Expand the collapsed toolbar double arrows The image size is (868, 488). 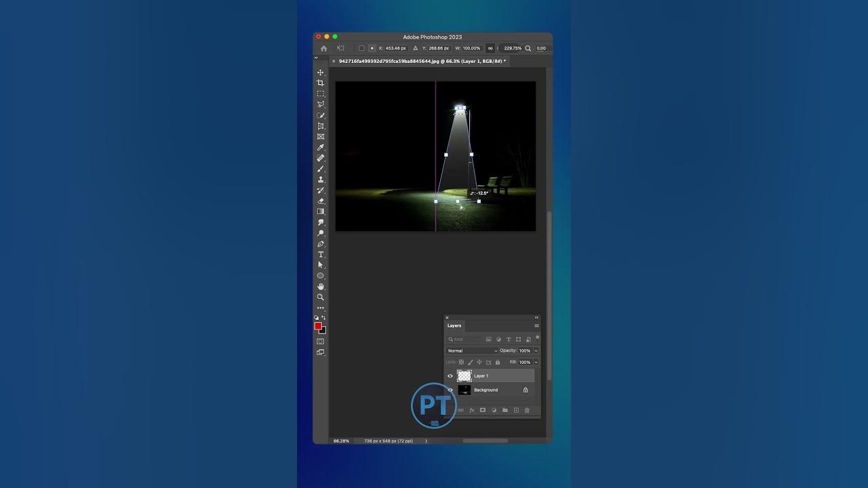(x=316, y=58)
